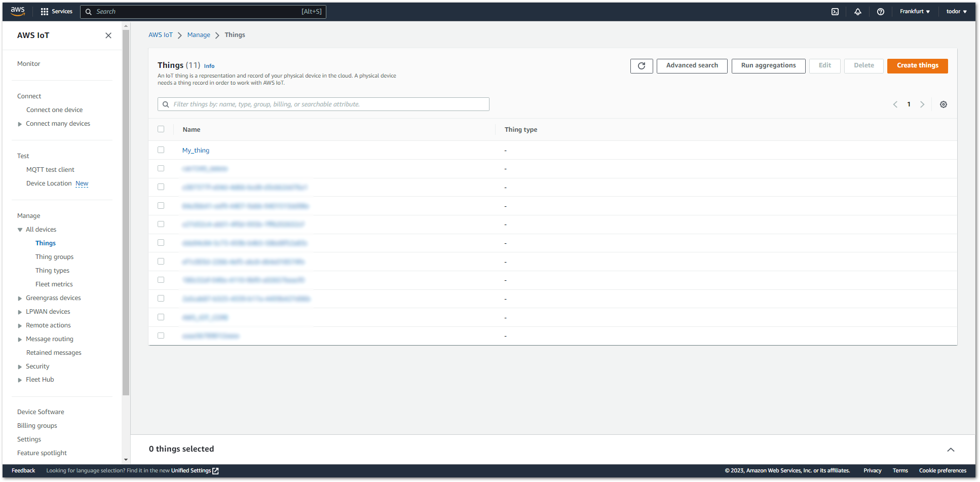Expand Greengrass devices section
Screen dimensions: 980x482
coord(20,299)
